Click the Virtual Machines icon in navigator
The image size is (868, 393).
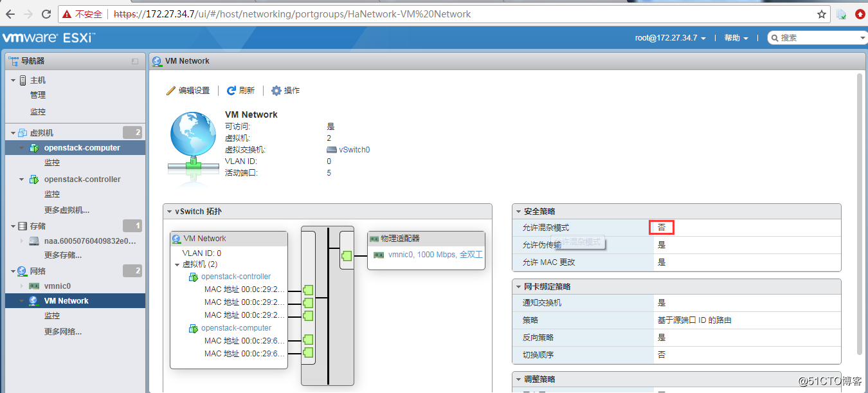point(23,133)
